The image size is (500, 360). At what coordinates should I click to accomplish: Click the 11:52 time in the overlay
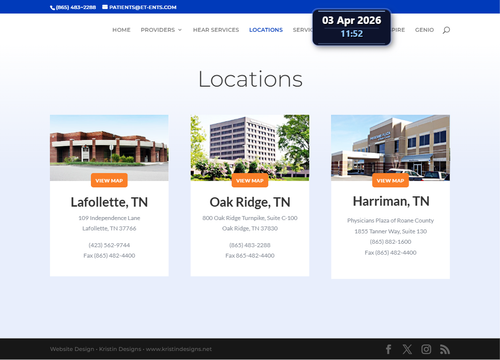pyautogui.click(x=352, y=34)
